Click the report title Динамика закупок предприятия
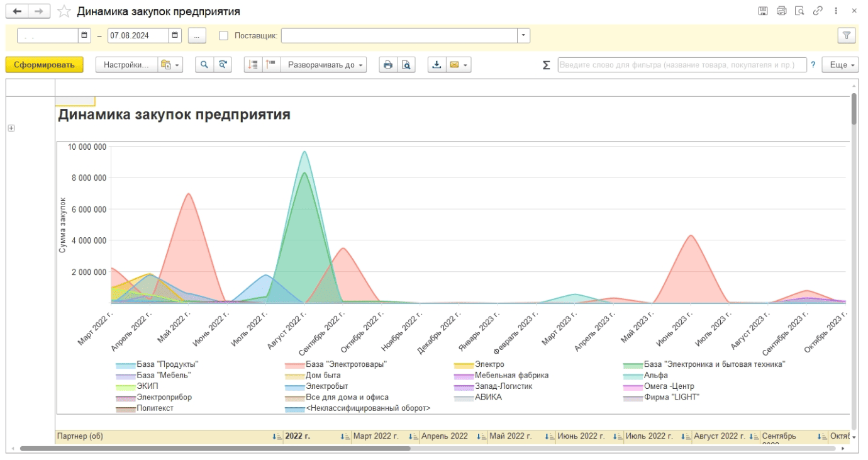The height and width of the screenshot is (460, 868). coord(174,115)
